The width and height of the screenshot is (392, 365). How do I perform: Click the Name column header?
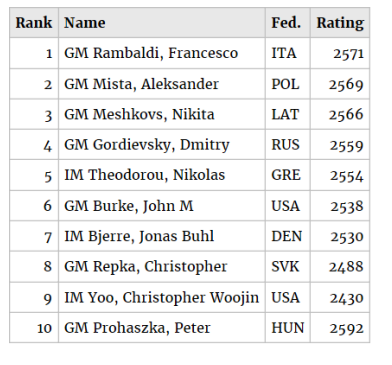[x=162, y=23]
